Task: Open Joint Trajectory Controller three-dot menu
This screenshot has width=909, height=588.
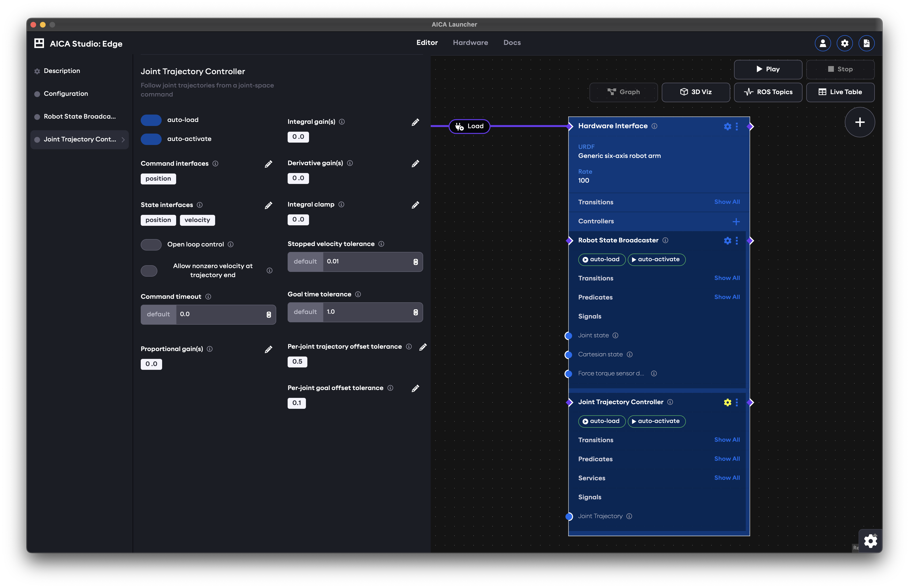Action: [736, 402]
